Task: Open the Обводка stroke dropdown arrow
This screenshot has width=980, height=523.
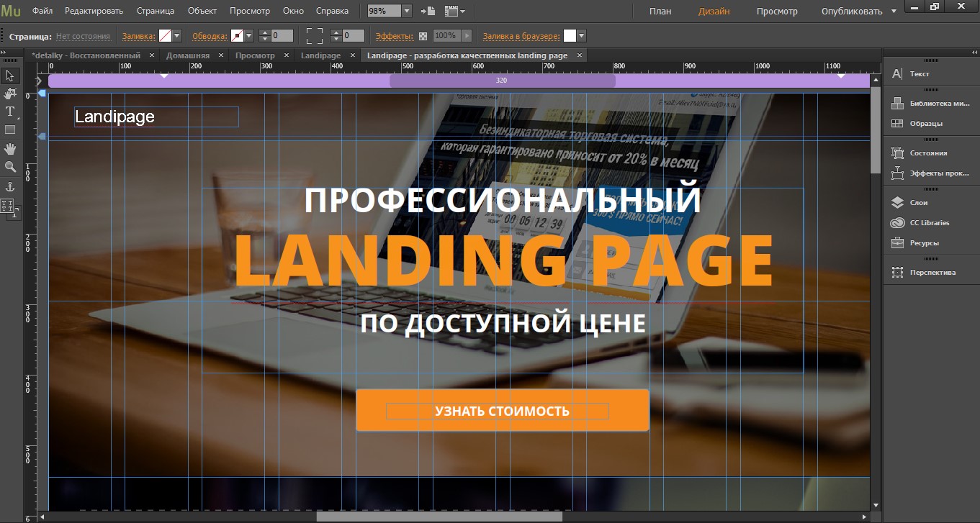Action: [249, 35]
